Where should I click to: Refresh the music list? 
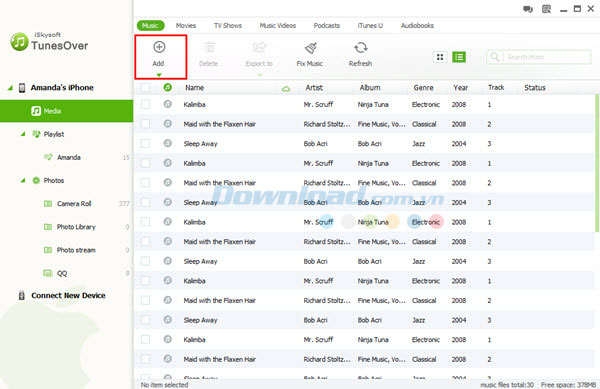[x=360, y=48]
